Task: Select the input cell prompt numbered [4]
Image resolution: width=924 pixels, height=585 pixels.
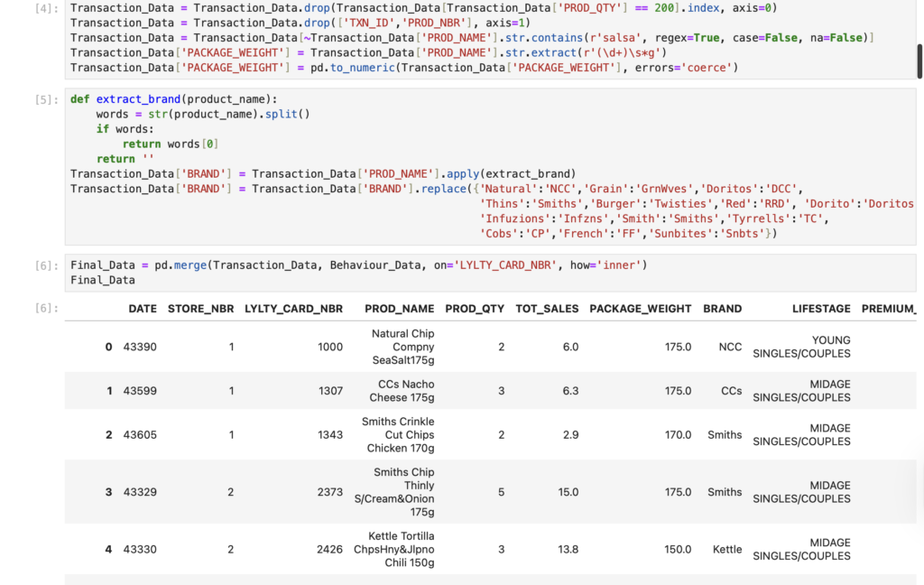Action: tap(46, 8)
